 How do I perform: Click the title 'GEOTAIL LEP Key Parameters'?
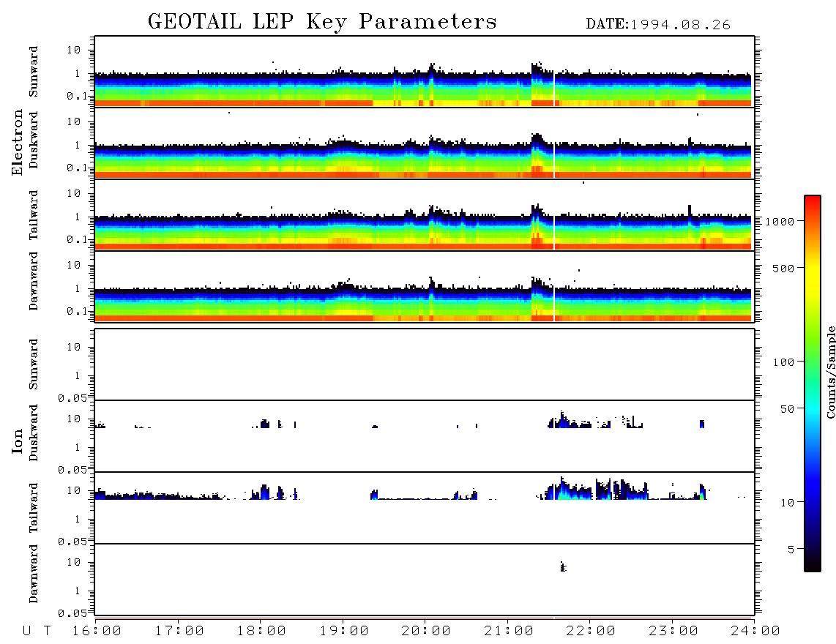322,21
